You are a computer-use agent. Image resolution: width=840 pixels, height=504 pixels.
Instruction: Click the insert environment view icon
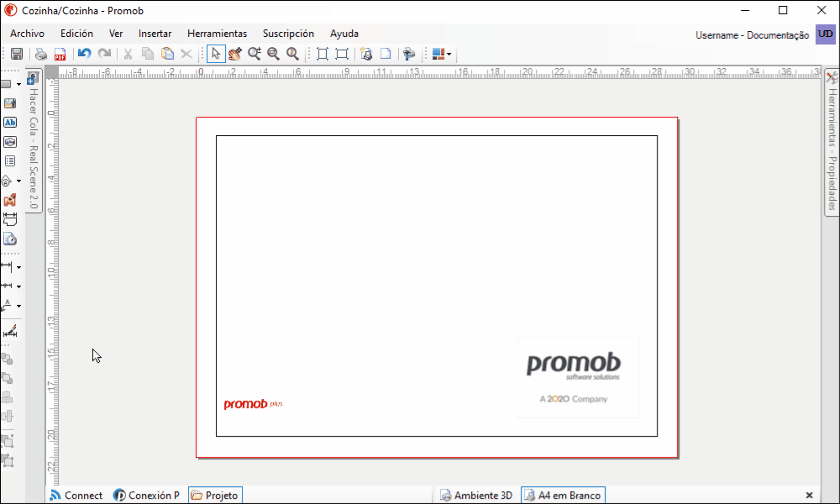click(x=9, y=142)
